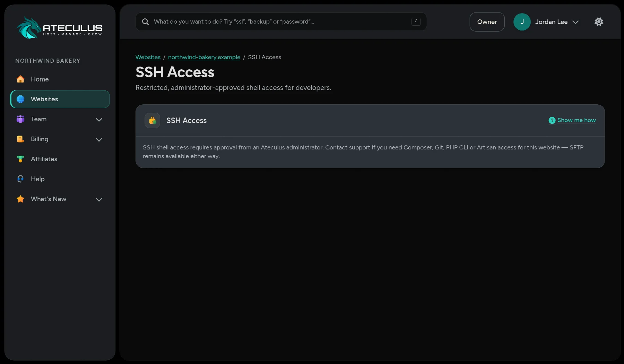Click the SSH Access card heading
Image resolution: width=624 pixels, height=364 pixels.
tap(187, 120)
